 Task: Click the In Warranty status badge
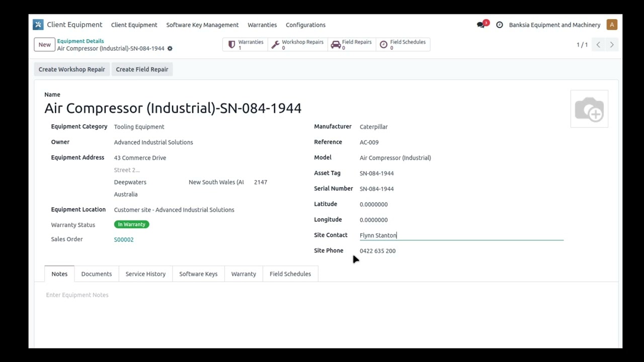click(131, 224)
